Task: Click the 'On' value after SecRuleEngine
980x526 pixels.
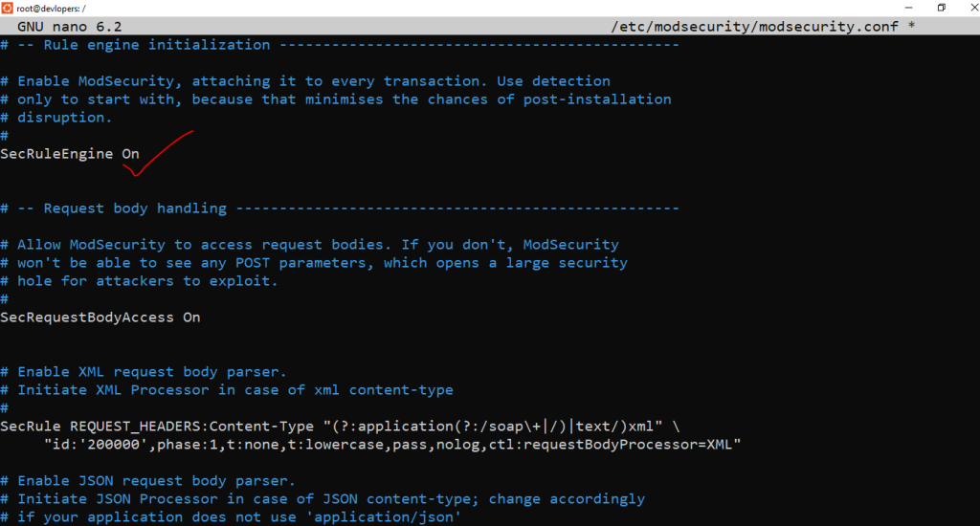Action: (130, 154)
